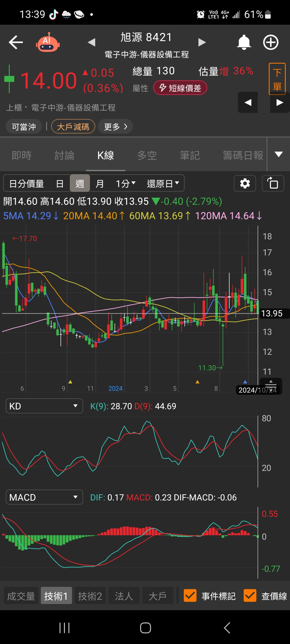Select weekly 週 candlestick period
Screen dimensions: 290x644
click(x=80, y=183)
